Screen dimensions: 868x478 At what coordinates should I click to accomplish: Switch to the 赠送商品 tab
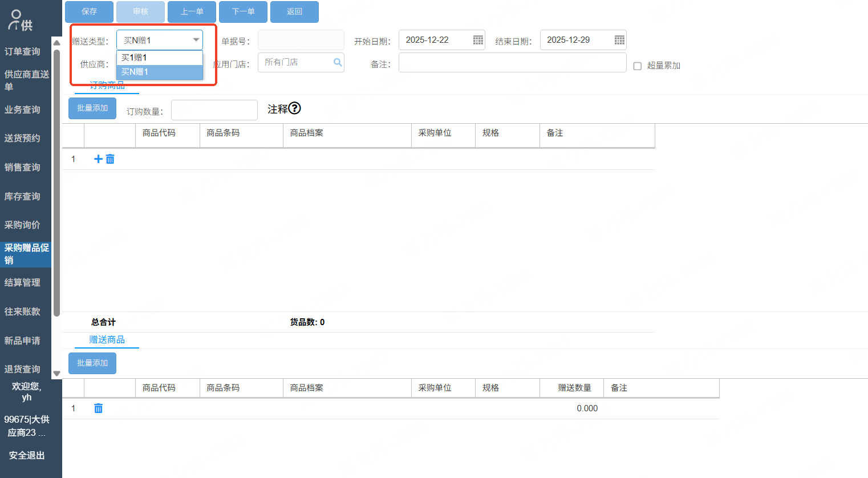[107, 339]
